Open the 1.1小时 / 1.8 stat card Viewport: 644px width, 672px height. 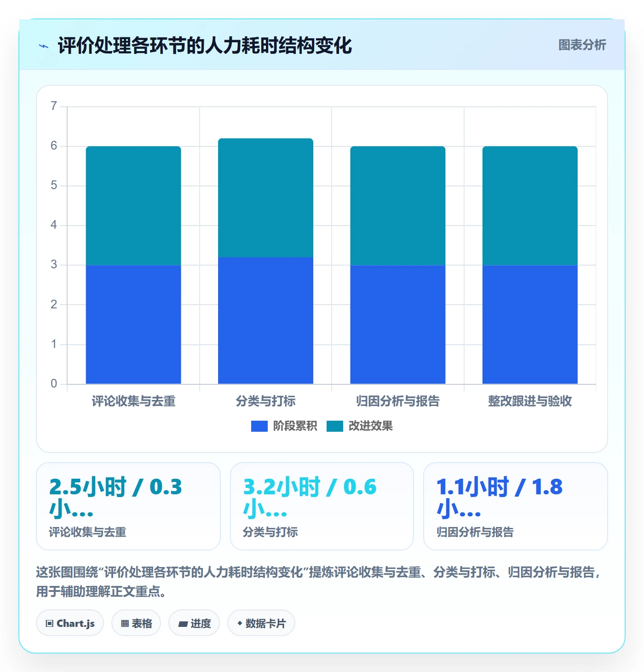point(516,506)
